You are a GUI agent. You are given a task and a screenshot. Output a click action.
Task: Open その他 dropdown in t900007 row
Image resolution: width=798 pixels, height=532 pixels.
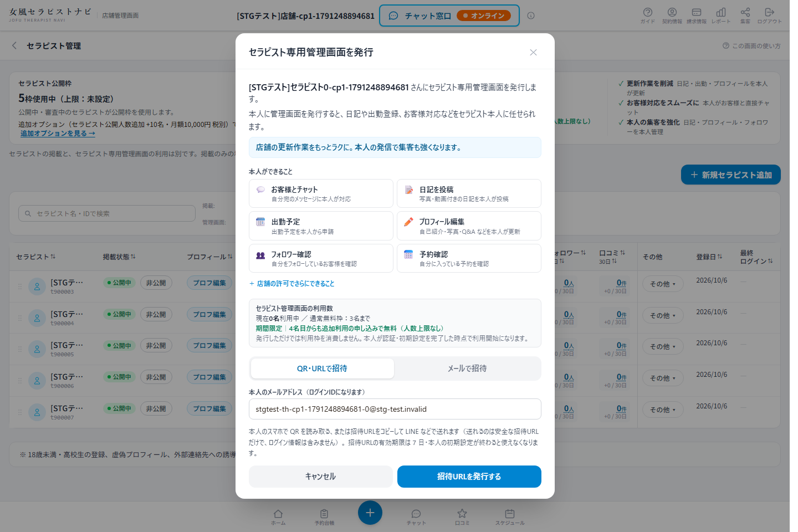click(x=663, y=410)
